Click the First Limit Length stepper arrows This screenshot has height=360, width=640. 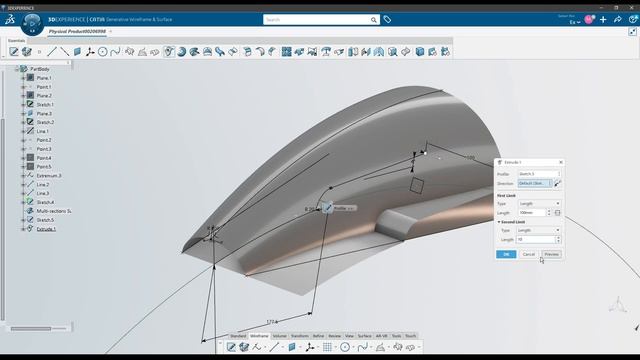click(549, 213)
